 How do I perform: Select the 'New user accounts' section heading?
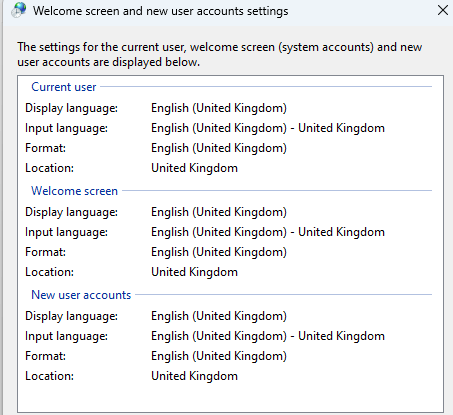point(81,295)
